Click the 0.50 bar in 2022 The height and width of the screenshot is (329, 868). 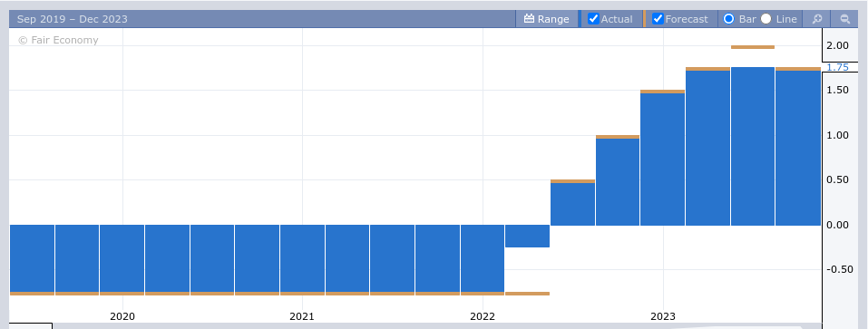[x=572, y=204]
